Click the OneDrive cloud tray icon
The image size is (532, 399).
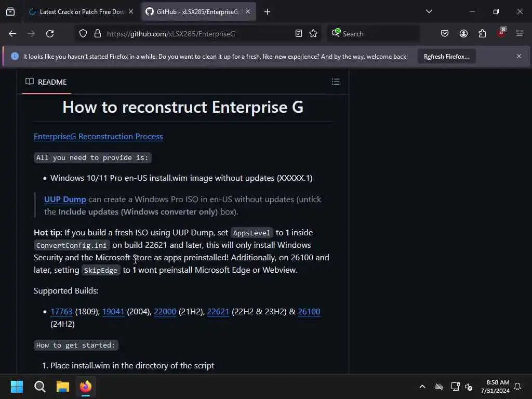tap(439, 387)
